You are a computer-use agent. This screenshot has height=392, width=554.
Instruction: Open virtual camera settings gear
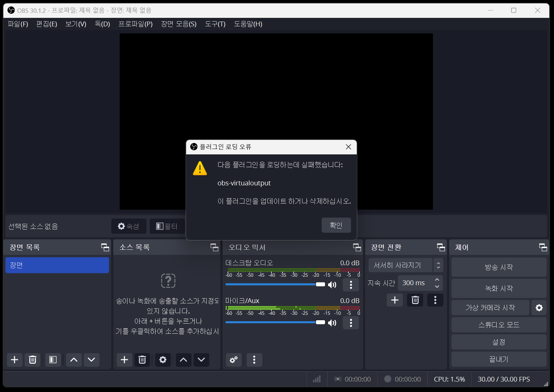(539, 308)
